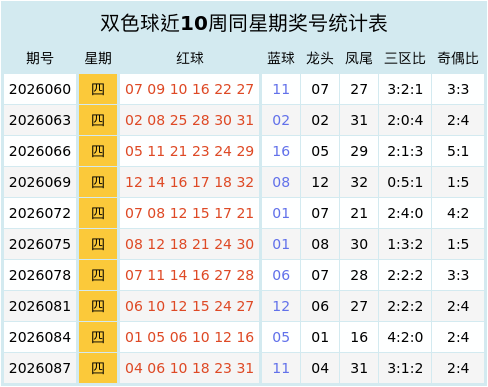Click the 凤尾 column header
Image resolution: width=488 pixels, height=387 pixels.
[359, 58]
